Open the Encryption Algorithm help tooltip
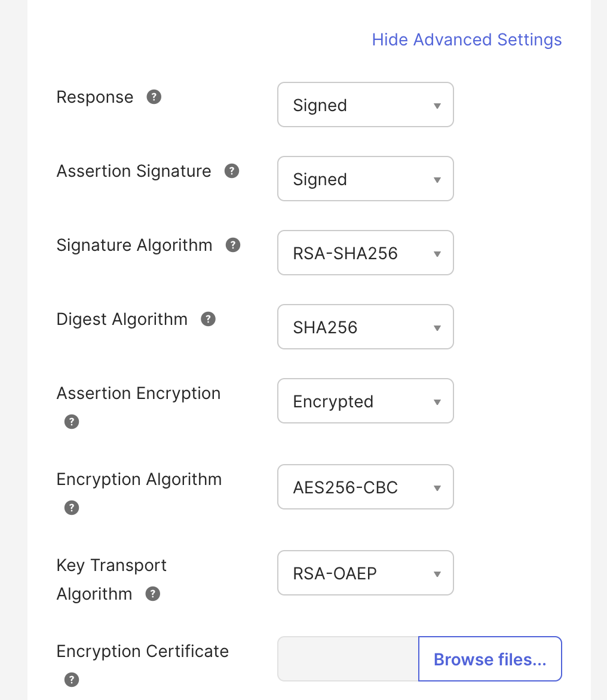The height and width of the screenshot is (700, 607). click(71, 508)
